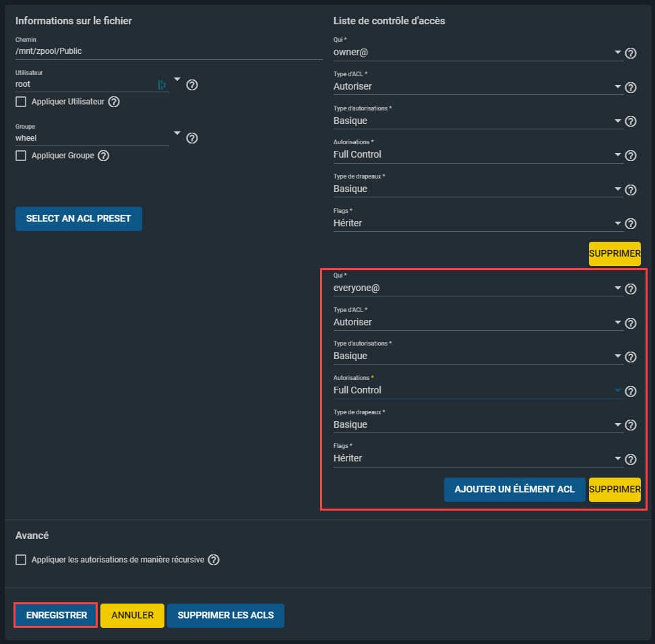Open the everyone@ Qui dropdown
Image resolution: width=655 pixels, height=644 pixels.
point(478,288)
